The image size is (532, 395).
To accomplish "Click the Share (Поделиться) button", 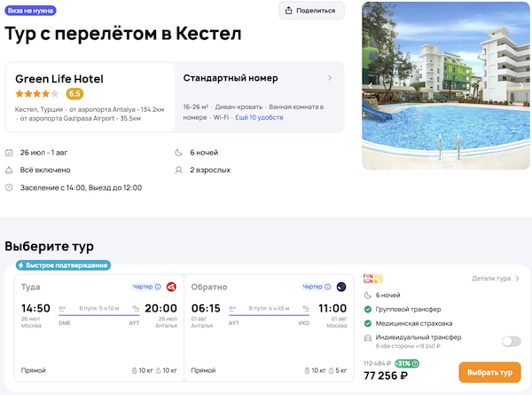I will click(311, 11).
